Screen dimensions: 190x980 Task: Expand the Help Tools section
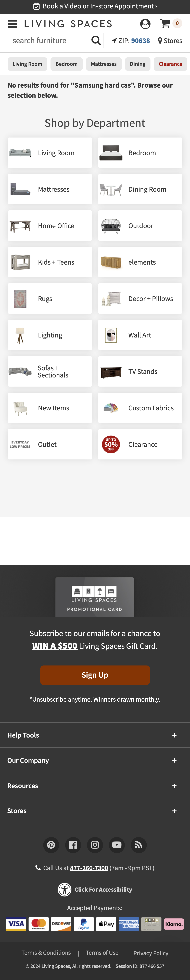point(95,735)
